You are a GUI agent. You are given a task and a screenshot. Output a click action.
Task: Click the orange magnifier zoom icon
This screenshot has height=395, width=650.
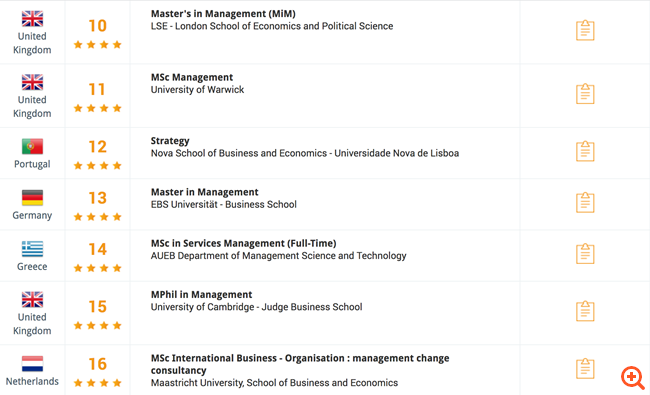633,378
